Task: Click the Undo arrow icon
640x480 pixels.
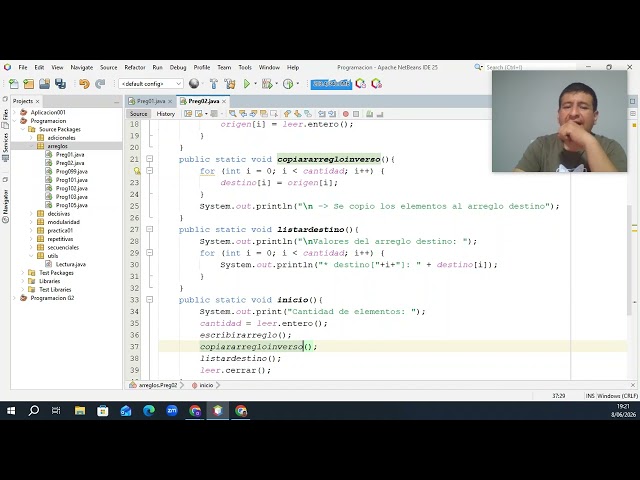Action: (84, 84)
